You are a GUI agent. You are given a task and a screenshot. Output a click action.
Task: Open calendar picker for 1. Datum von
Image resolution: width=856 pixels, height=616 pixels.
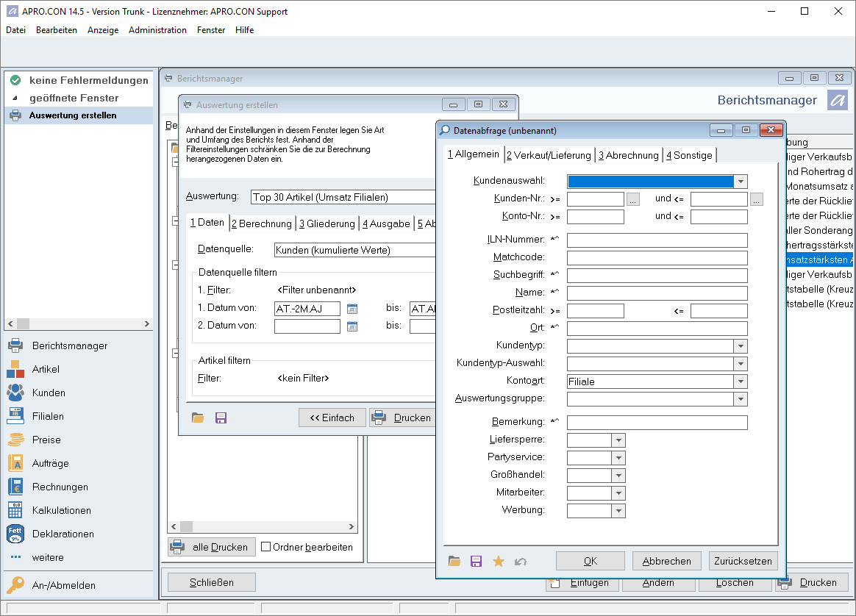(352, 309)
